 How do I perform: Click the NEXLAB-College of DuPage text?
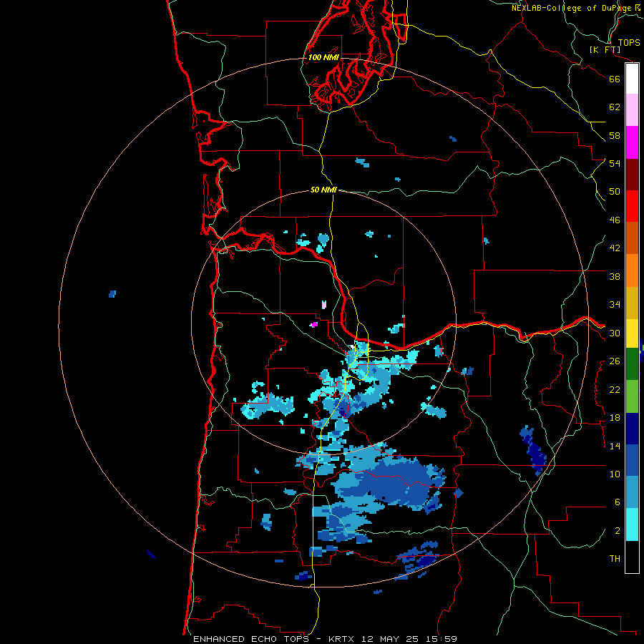571,8
